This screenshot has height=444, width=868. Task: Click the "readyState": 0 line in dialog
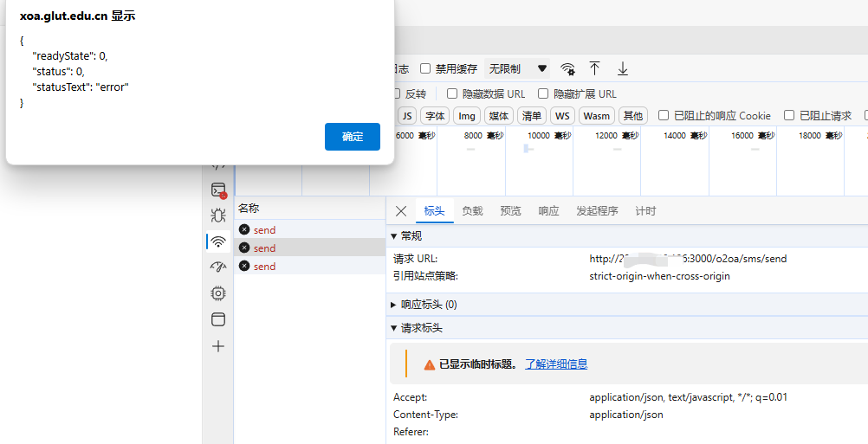(70, 56)
